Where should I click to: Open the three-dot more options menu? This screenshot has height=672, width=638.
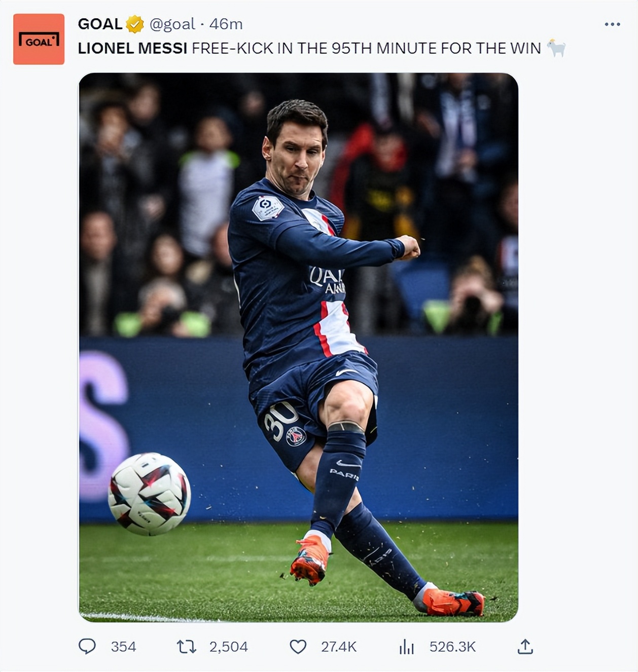[612, 24]
